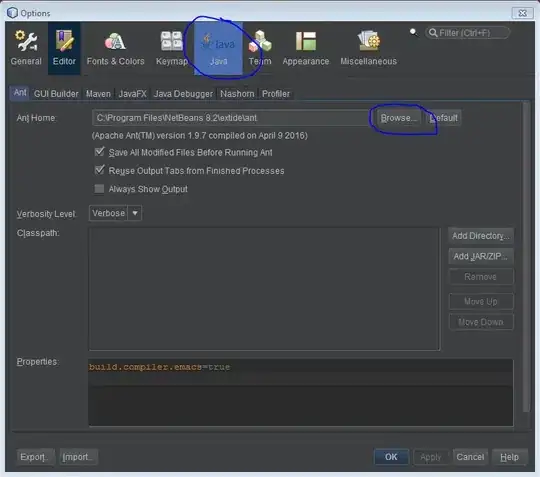Click the Cancel button
The height and width of the screenshot is (477, 540).
click(470, 457)
